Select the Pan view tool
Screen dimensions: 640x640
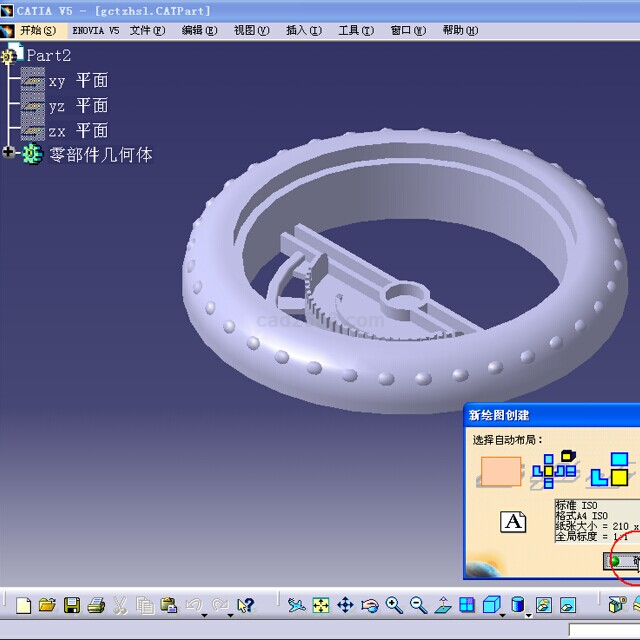(345, 605)
